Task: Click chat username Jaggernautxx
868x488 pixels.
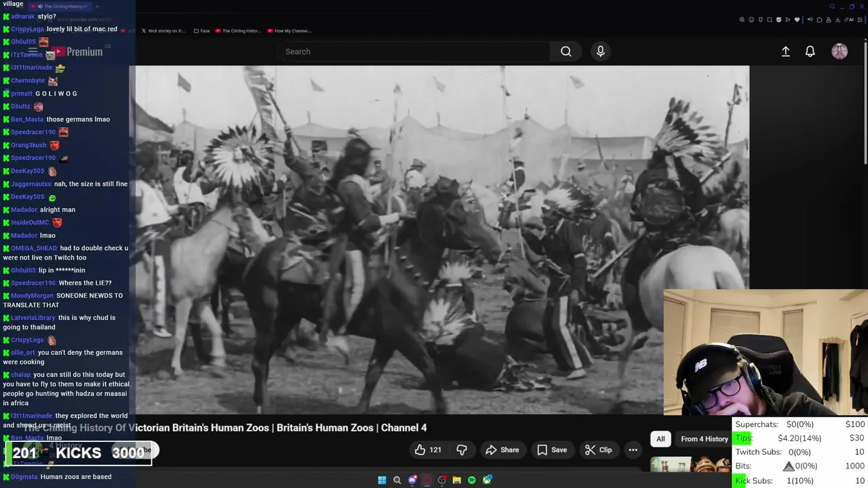Action: [x=31, y=184]
